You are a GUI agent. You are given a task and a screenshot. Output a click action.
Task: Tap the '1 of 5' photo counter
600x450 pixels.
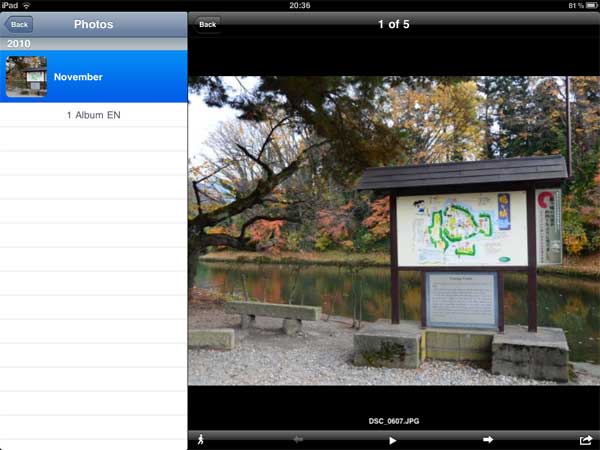tap(393, 24)
